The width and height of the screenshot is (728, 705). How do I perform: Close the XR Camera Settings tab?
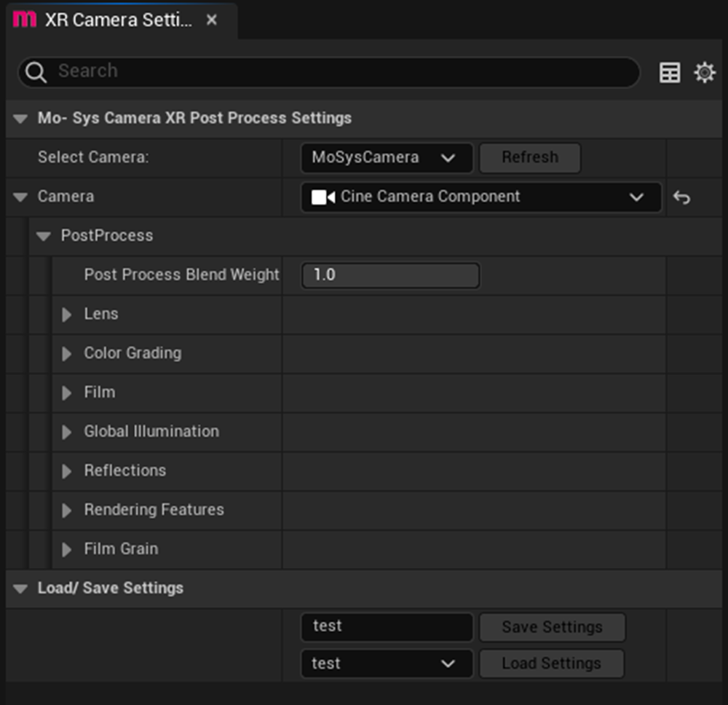pyautogui.click(x=212, y=20)
